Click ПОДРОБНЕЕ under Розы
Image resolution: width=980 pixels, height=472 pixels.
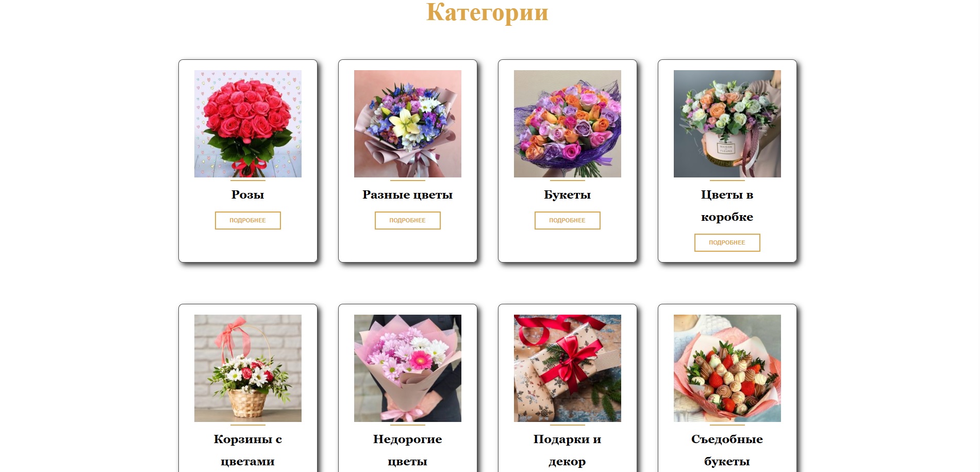[x=247, y=220]
